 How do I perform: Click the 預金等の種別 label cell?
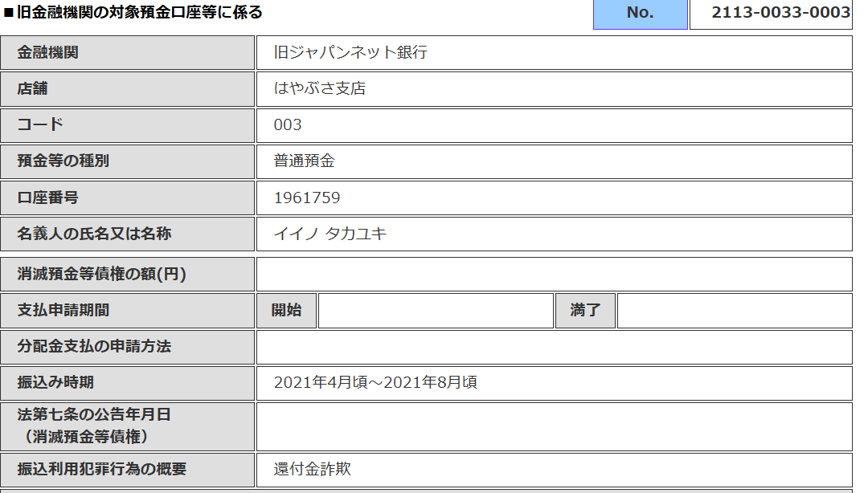coord(127,161)
